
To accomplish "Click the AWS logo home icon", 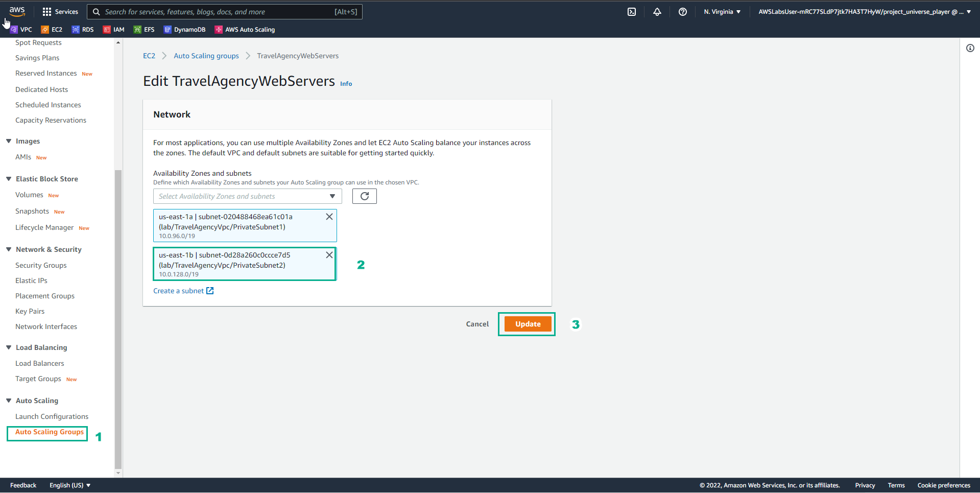I will click(x=17, y=11).
